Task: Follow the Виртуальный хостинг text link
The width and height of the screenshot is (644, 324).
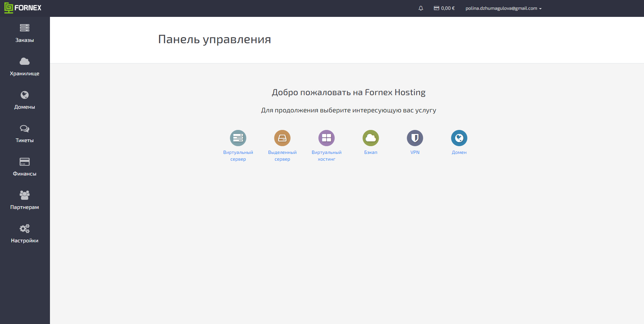Action: [x=326, y=156]
